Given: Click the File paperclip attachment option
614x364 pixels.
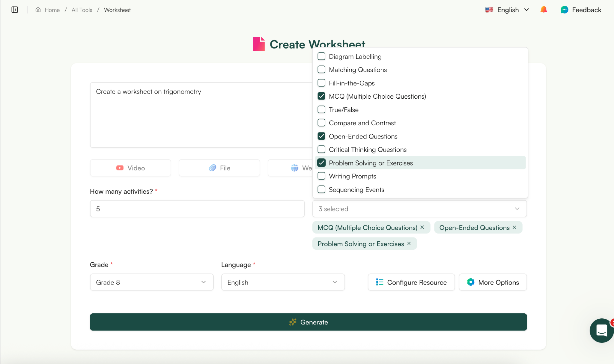Looking at the screenshot, I should 219,168.
